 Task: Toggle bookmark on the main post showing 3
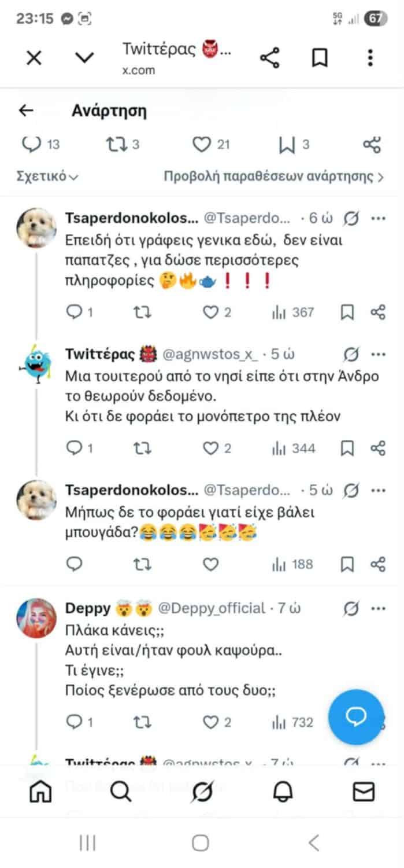294,145
